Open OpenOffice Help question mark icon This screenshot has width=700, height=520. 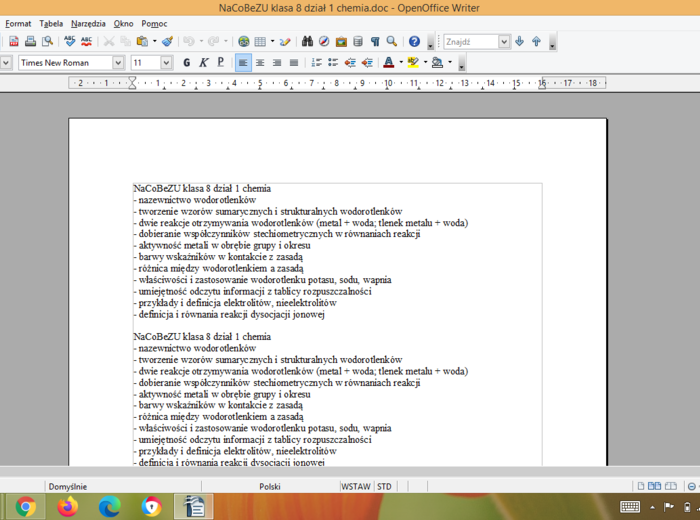(415, 42)
